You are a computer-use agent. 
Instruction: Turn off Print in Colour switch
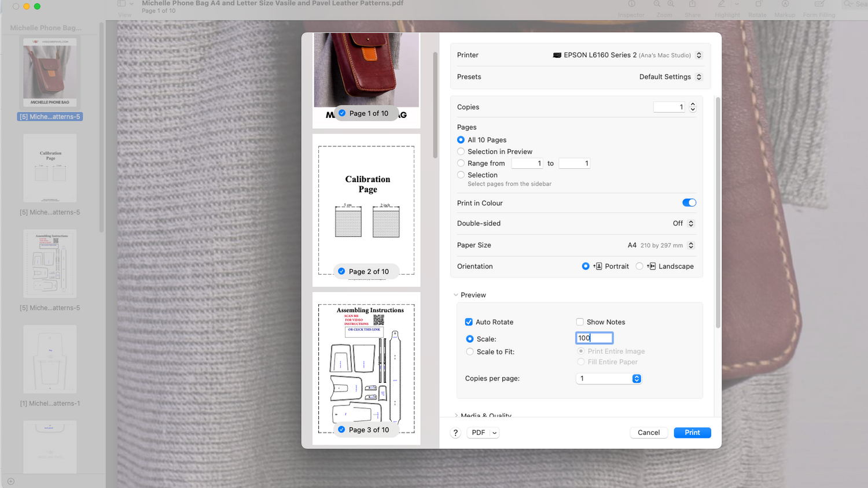click(x=689, y=203)
